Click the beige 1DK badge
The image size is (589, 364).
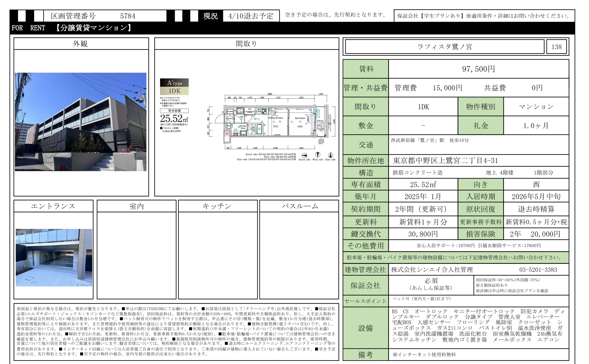[x=174, y=91]
